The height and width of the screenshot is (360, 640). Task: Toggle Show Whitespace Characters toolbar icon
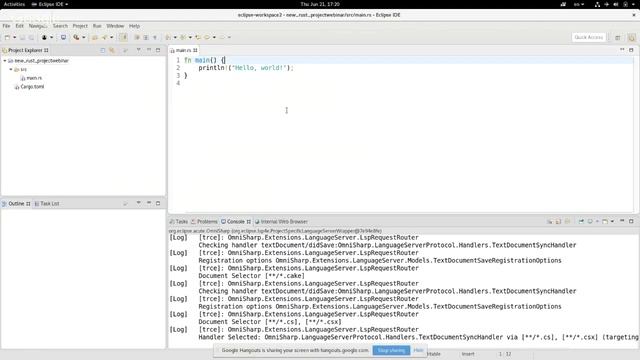tap(155, 37)
